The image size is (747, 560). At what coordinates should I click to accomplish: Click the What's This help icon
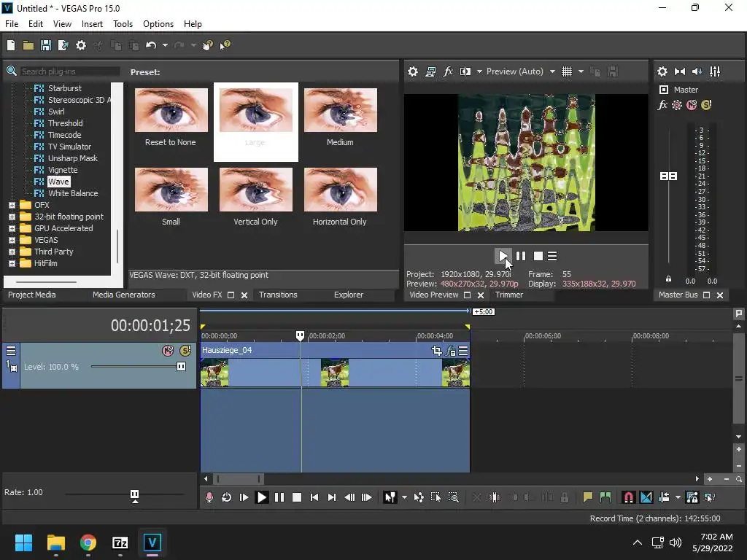click(225, 45)
